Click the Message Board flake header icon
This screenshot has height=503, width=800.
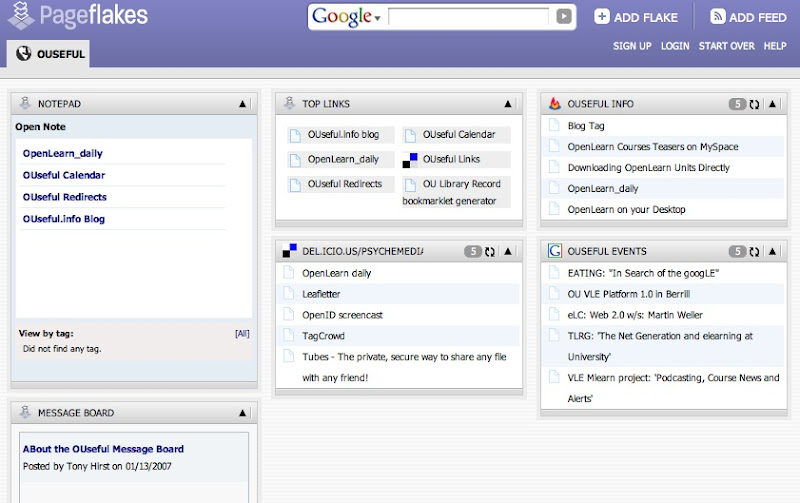pos(24,412)
